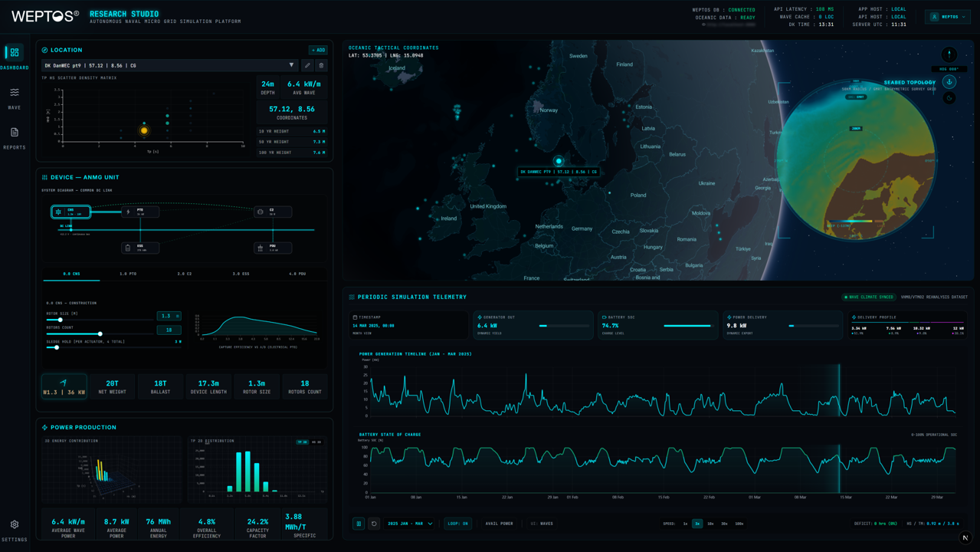Click the Power Delivery 9.8 kW card
Screen dimensions: 980x552
click(x=783, y=325)
